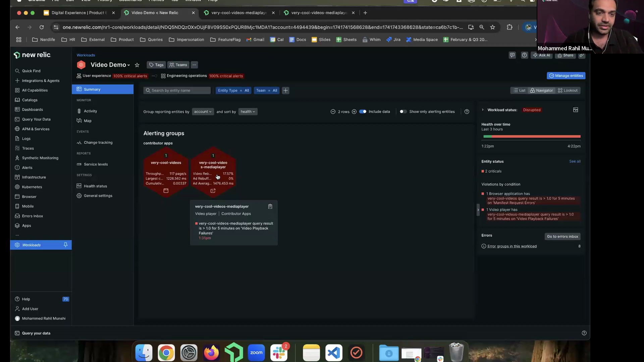Copy mediaplayer entity details clipboard icon
This screenshot has height=362, width=644.
270,206
